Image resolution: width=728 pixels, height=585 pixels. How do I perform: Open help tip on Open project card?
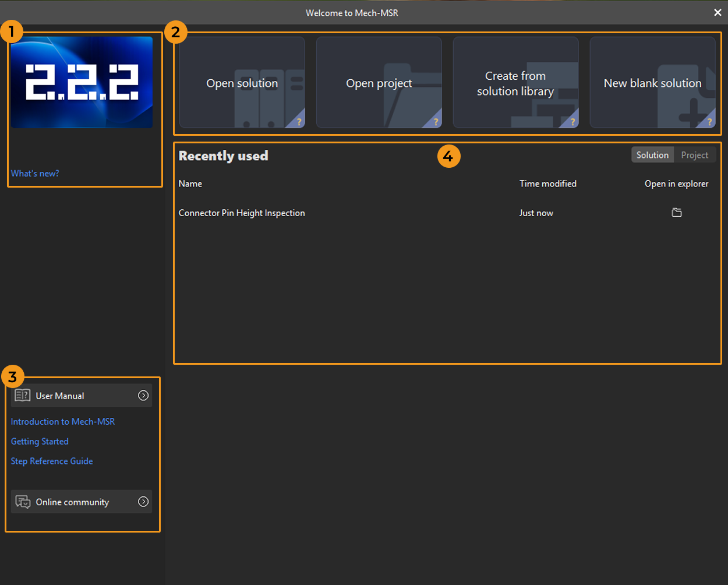tap(436, 122)
